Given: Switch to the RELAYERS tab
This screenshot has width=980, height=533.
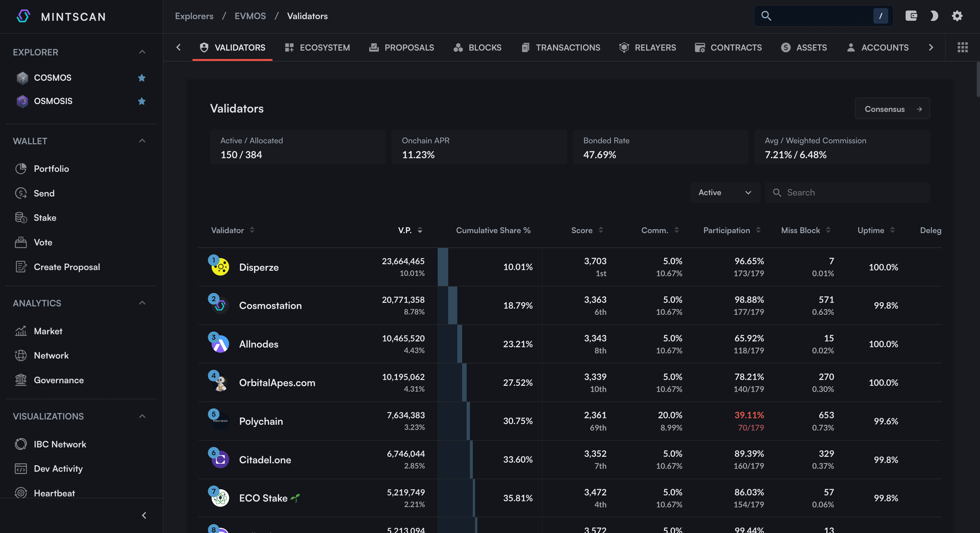Looking at the screenshot, I should pos(647,48).
